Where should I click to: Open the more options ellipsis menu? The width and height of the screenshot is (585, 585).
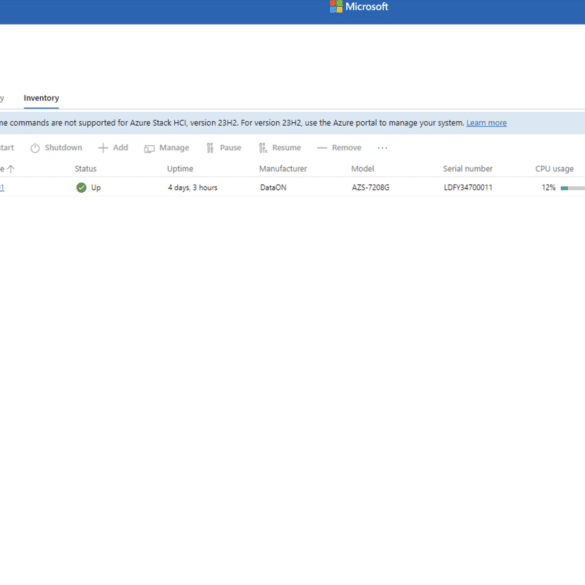coord(382,148)
